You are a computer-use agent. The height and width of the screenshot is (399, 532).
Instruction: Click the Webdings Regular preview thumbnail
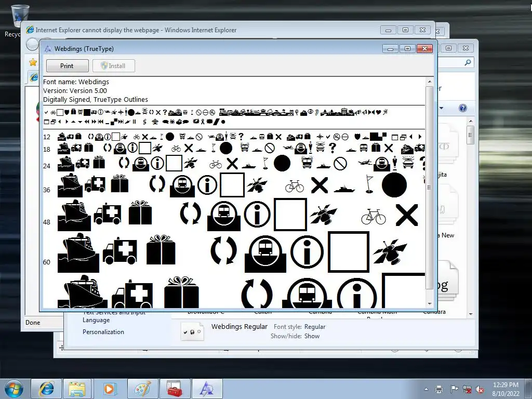192,331
